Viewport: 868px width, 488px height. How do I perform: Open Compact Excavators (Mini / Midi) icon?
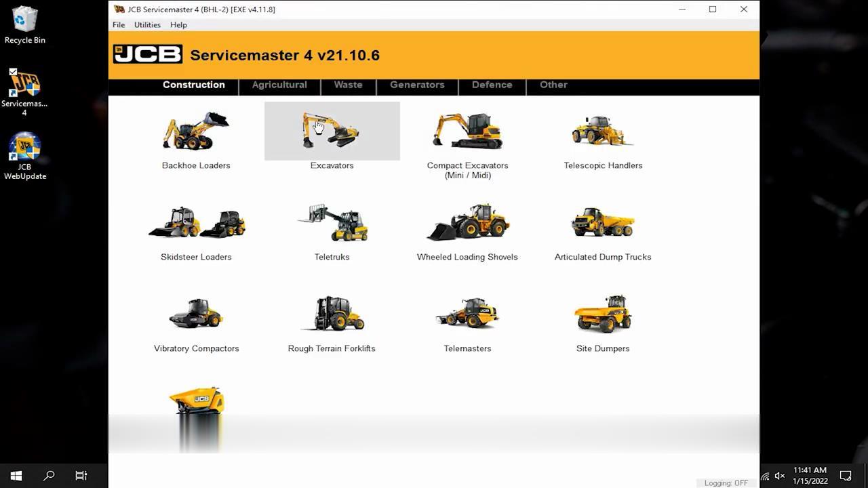point(467,131)
